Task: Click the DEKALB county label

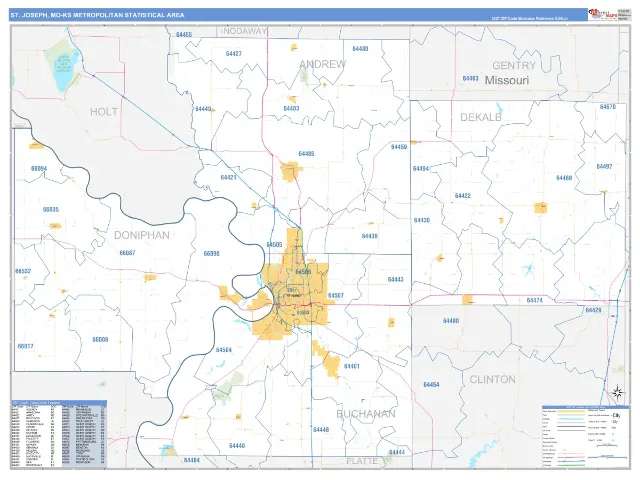Action: click(481, 118)
